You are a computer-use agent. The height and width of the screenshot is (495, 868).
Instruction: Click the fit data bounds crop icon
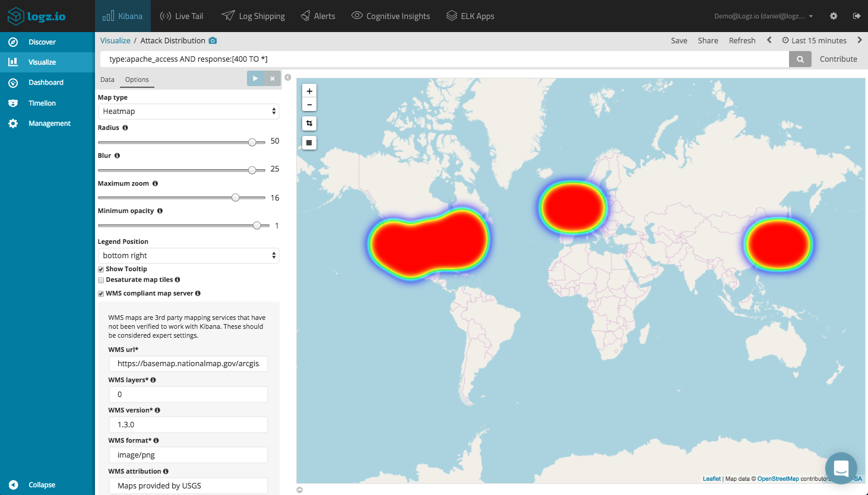coord(309,123)
